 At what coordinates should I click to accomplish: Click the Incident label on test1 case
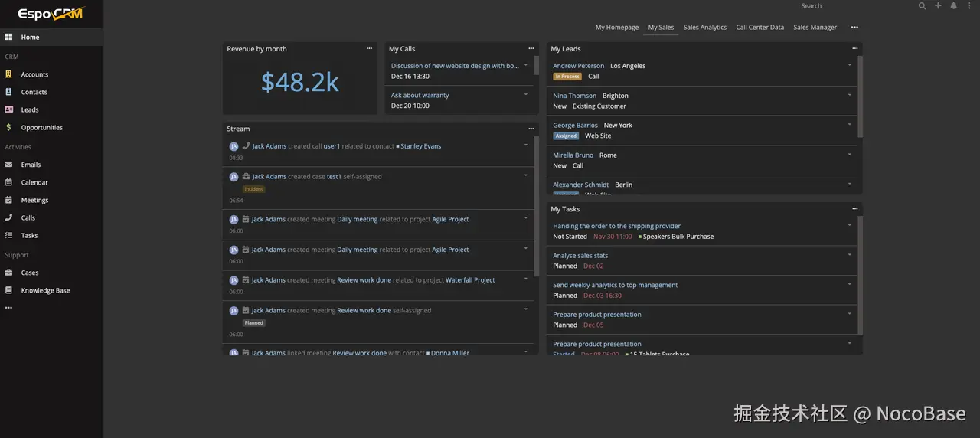pyautogui.click(x=254, y=189)
